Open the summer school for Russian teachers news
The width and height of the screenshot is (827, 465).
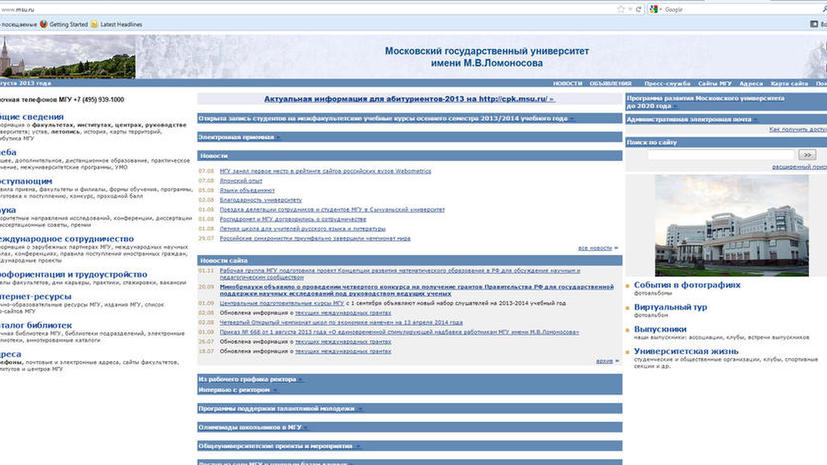click(302, 229)
